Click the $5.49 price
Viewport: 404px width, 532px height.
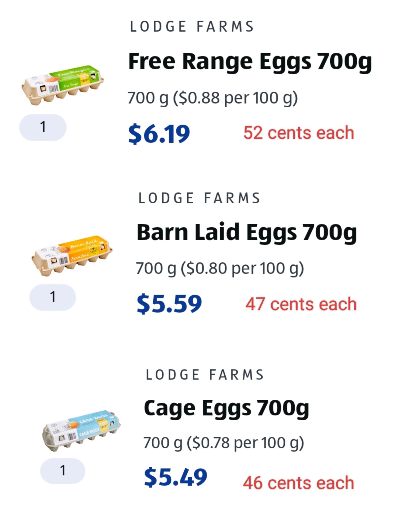(x=175, y=477)
